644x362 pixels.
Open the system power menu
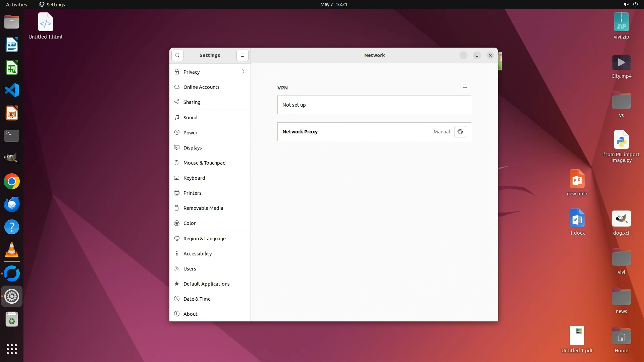[x=635, y=4]
